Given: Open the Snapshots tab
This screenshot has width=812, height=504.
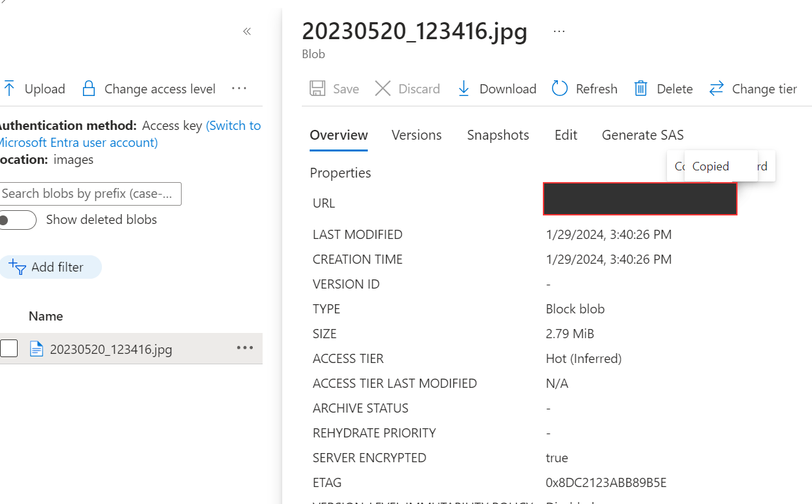Looking at the screenshot, I should (498, 135).
